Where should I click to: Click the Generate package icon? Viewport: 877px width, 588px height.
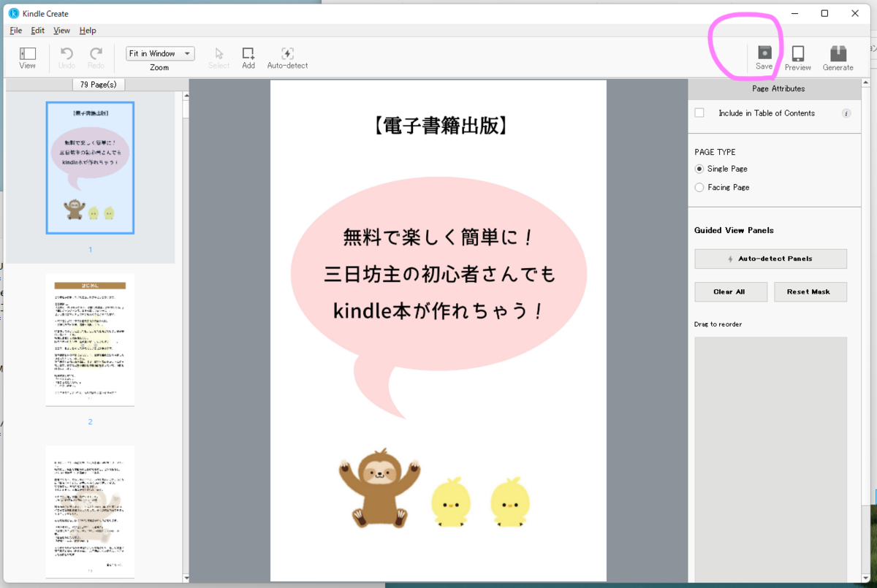pos(838,53)
